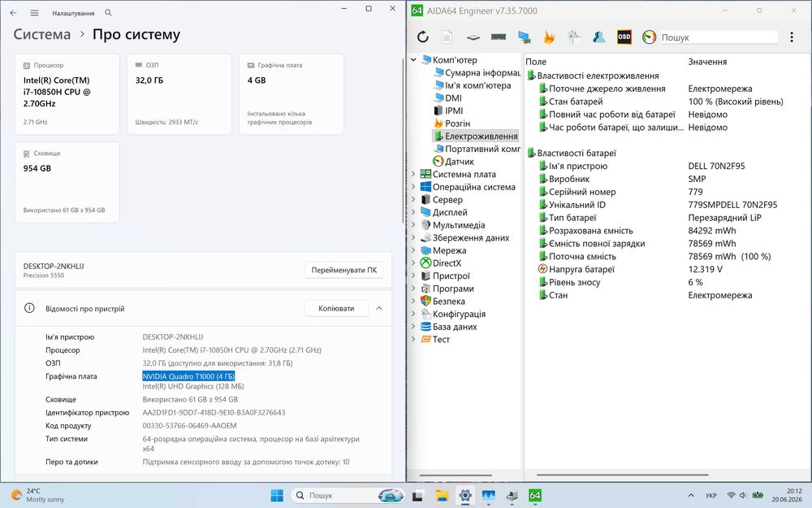Expand the Системна плата tree node
Viewport: 812px width, 508px height.
pos(413,174)
